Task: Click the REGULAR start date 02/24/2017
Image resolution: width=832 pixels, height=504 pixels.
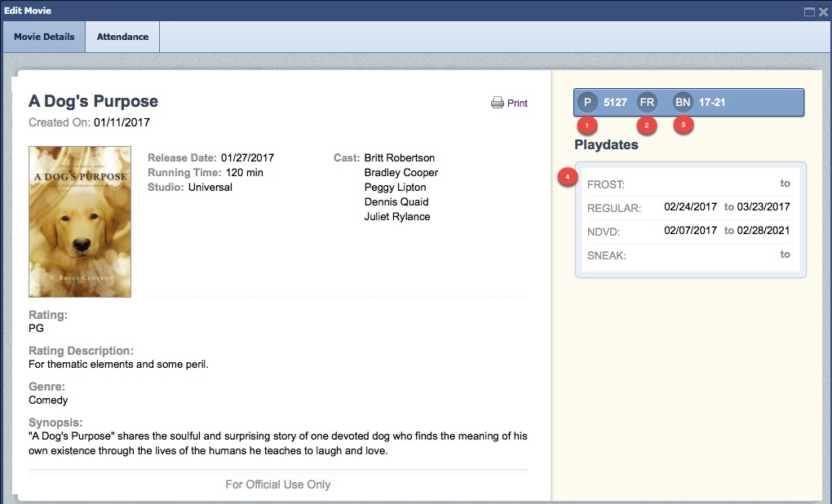Action: 690,207
